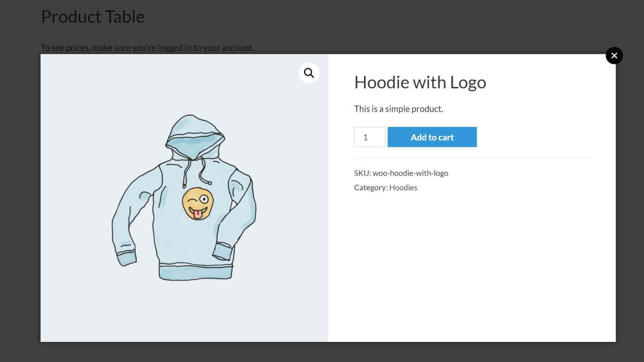This screenshot has width=644, height=362.
Task: Click the dark backdrop below the modal
Action: coord(322,352)
